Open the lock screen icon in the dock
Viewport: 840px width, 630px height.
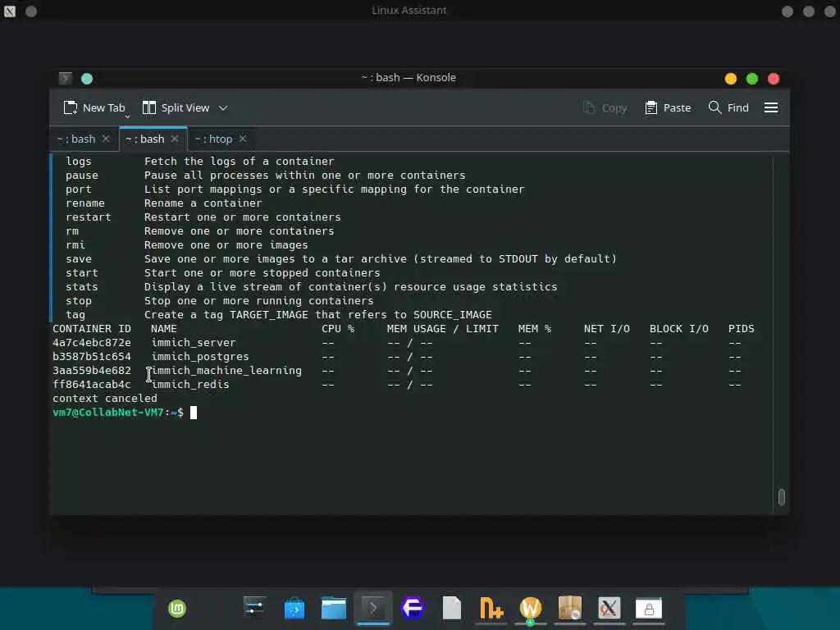pos(649,608)
